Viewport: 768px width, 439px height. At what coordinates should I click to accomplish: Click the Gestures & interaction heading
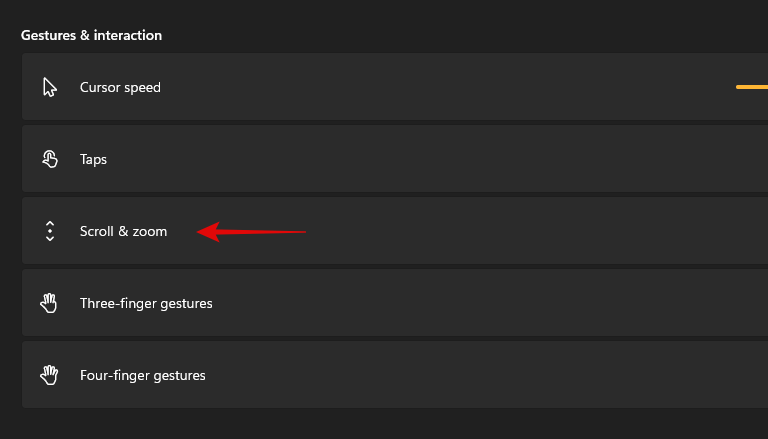click(91, 35)
